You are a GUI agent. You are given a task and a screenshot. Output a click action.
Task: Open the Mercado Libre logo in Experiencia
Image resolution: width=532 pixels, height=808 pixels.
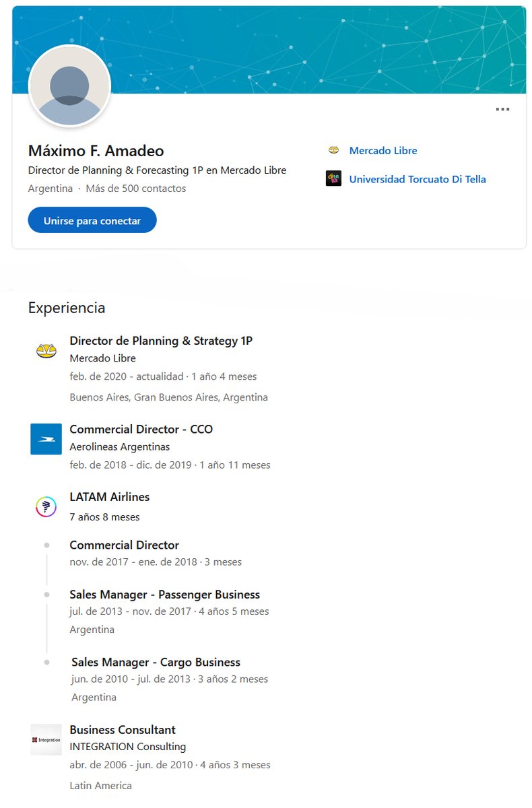pyautogui.click(x=46, y=351)
